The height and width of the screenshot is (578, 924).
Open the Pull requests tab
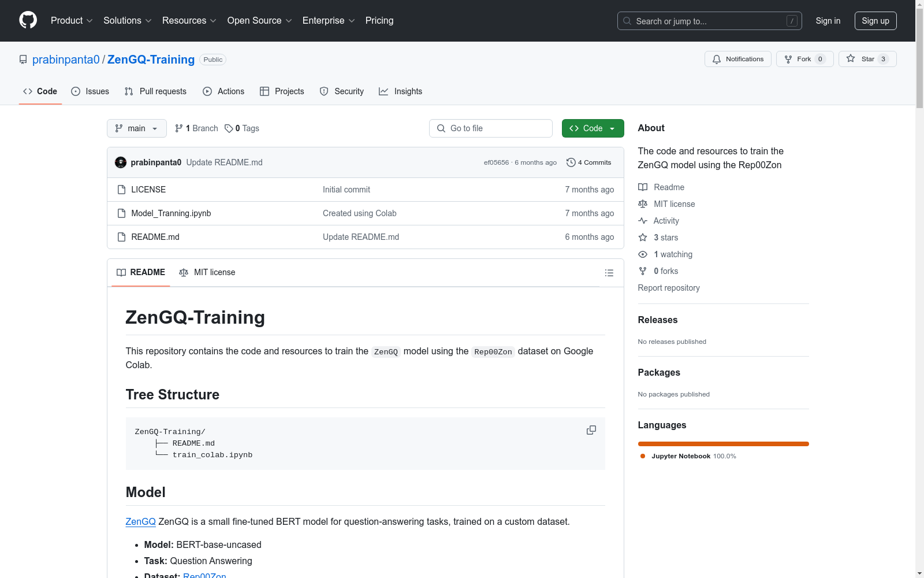tap(155, 91)
